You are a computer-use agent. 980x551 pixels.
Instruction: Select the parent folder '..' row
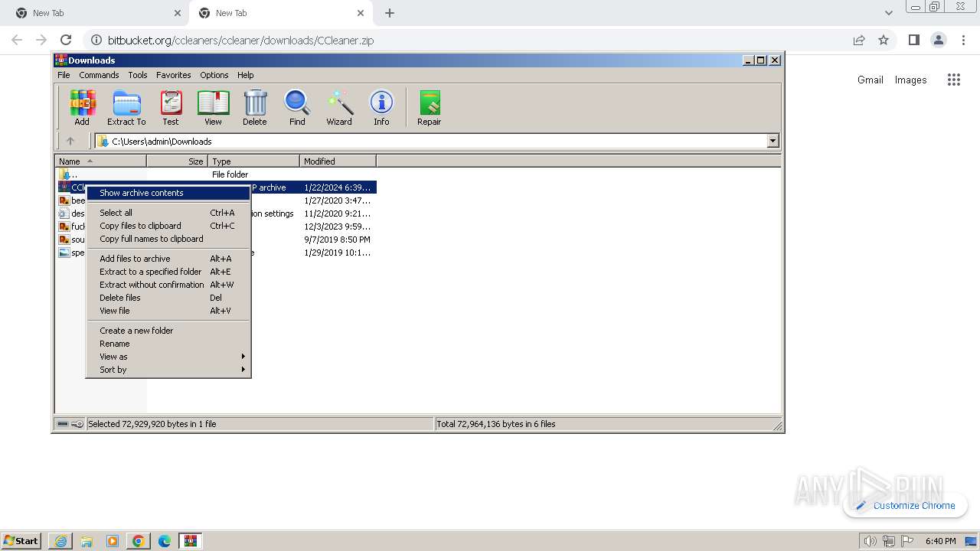tap(216, 174)
